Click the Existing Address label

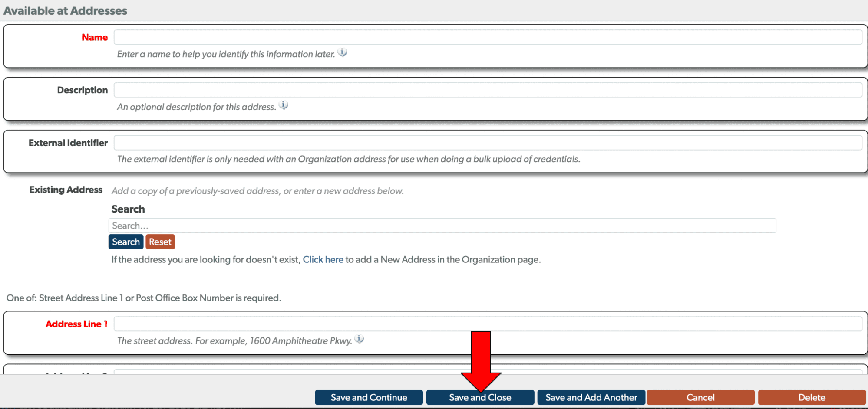(x=66, y=190)
